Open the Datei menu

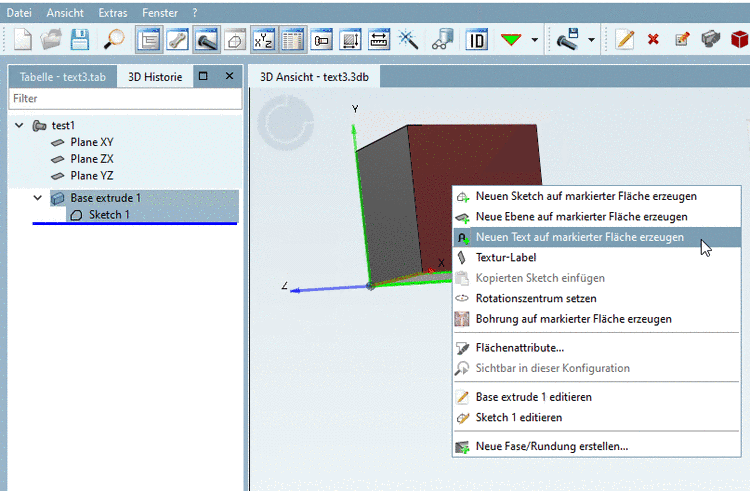[x=19, y=13]
